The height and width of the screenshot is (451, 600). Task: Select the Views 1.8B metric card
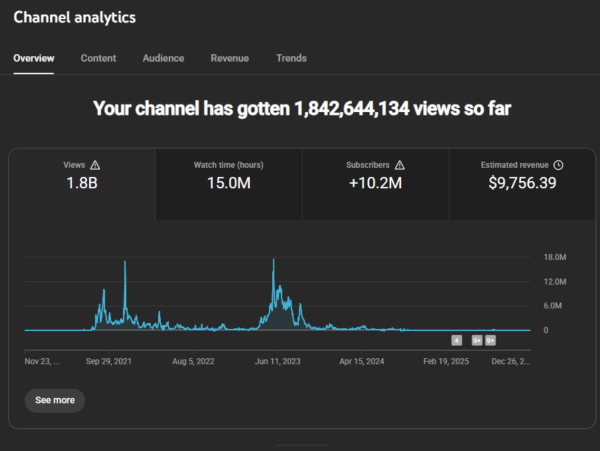pos(83,184)
